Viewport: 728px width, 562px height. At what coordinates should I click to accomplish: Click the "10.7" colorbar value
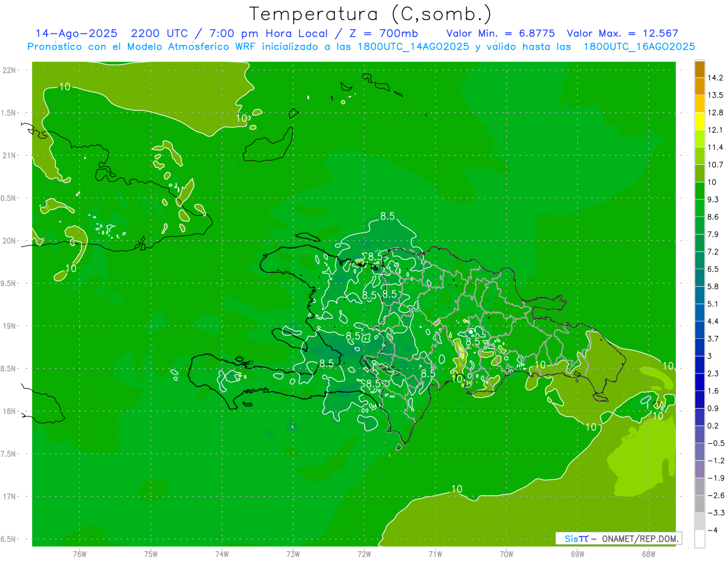coord(715,165)
